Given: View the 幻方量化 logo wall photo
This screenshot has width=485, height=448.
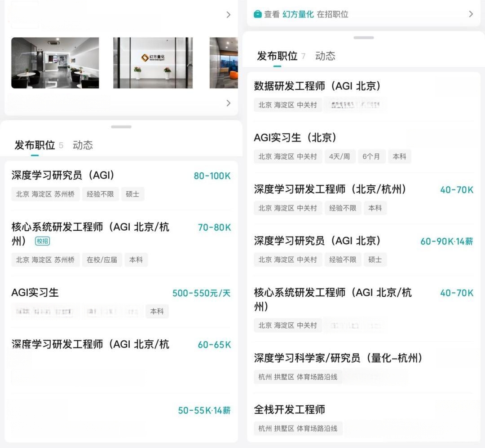Looking at the screenshot, I should [153, 63].
